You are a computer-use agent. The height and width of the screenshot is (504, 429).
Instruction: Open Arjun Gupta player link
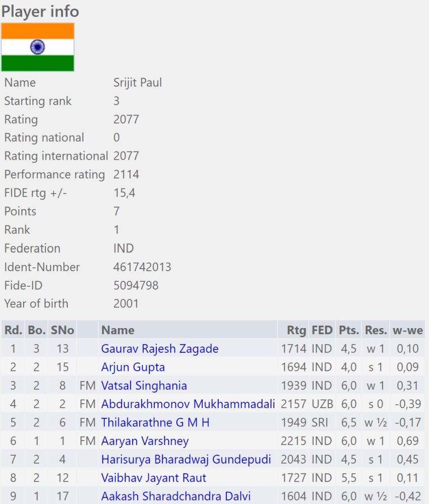pyautogui.click(x=133, y=367)
